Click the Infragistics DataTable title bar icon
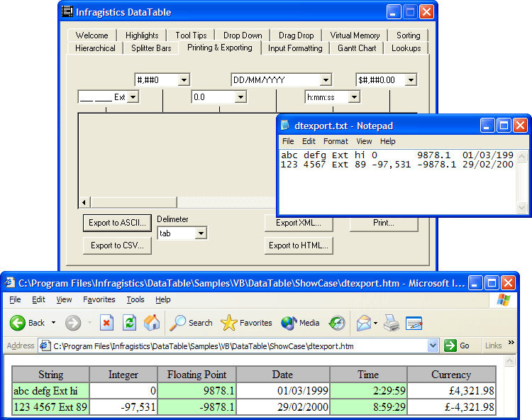 67,11
